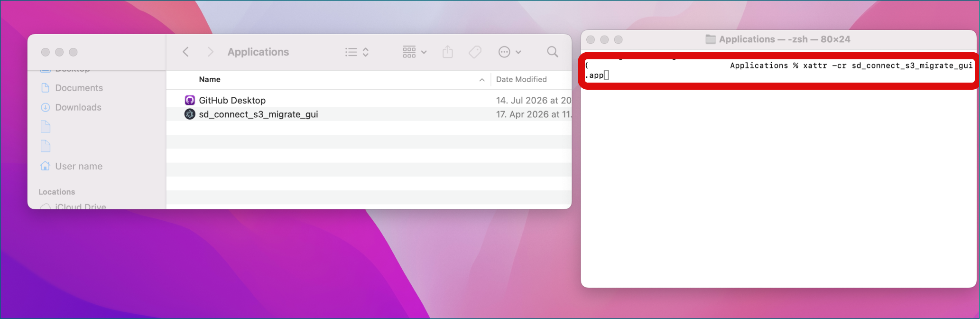Go back in the Finder window
The width and height of the screenshot is (980, 319).
coord(186,52)
